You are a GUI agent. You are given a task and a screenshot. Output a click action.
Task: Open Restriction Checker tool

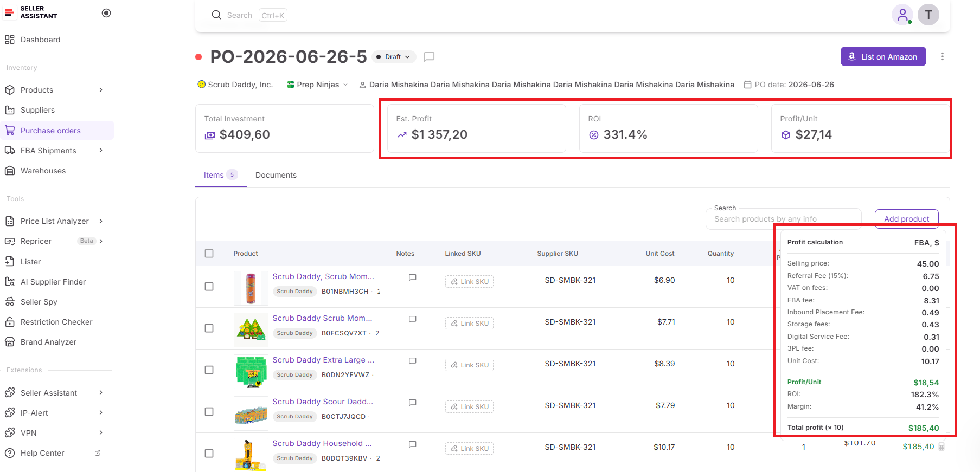pos(57,322)
